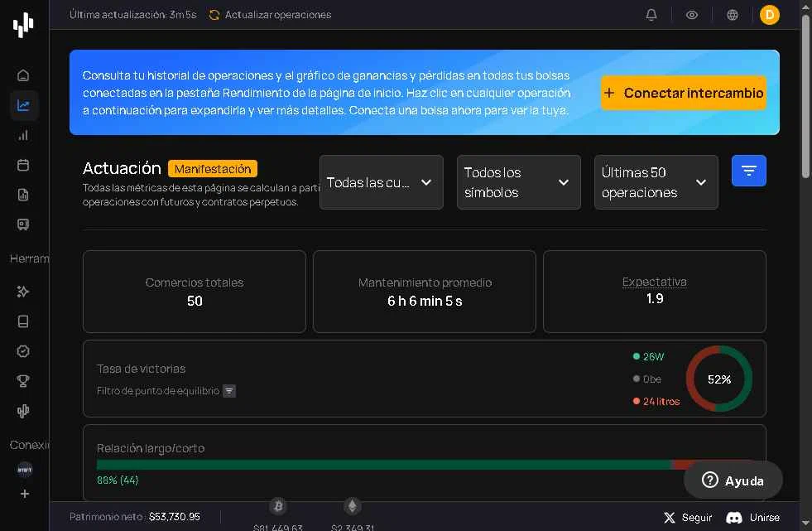Open the Ayuda help button
Image resolution: width=812 pixels, height=531 pixels.
[x=733, y=480]
